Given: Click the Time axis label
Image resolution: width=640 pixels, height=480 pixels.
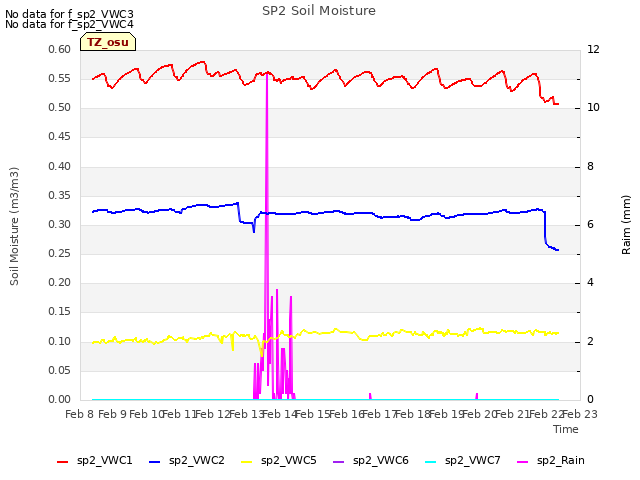Looking at the screenshot, I should click(x=566, y=429).
